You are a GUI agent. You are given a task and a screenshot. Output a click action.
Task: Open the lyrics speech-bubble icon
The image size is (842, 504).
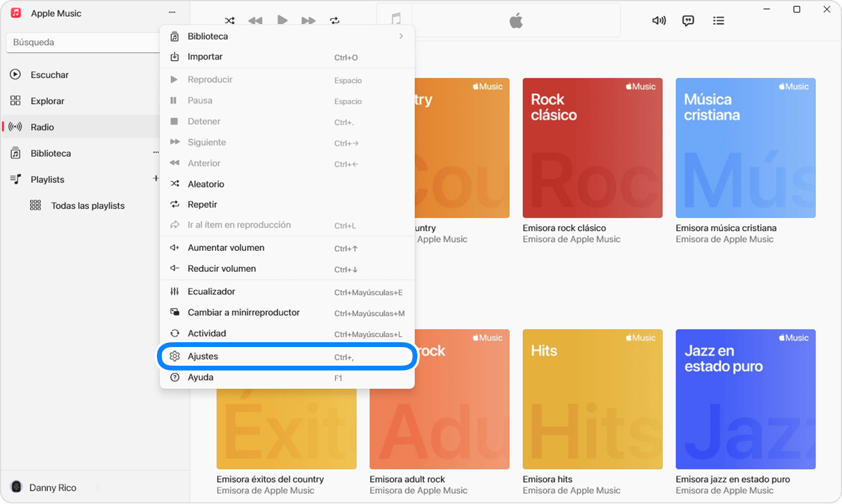tap(689, 20)
